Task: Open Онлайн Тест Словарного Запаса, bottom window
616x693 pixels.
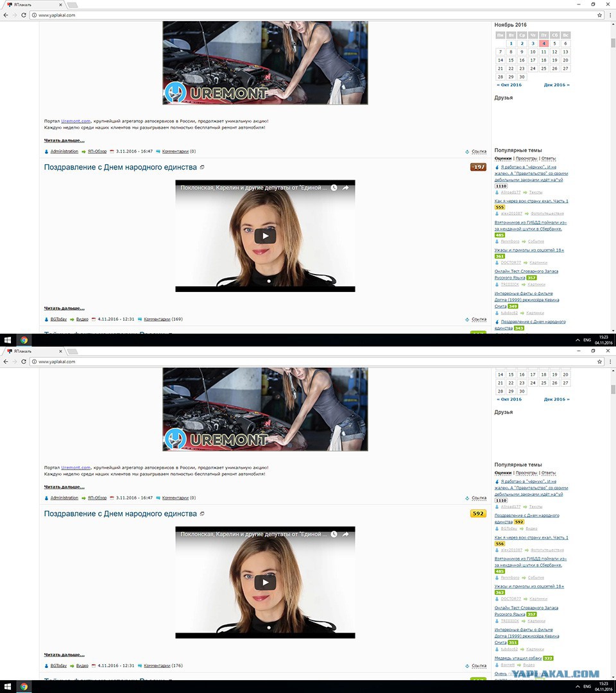Action: pyautogui.click(x=526, y=611)
